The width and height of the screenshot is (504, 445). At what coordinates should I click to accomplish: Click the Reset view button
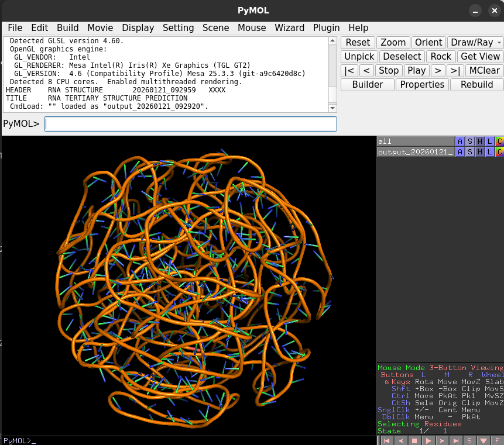point(358,42)
